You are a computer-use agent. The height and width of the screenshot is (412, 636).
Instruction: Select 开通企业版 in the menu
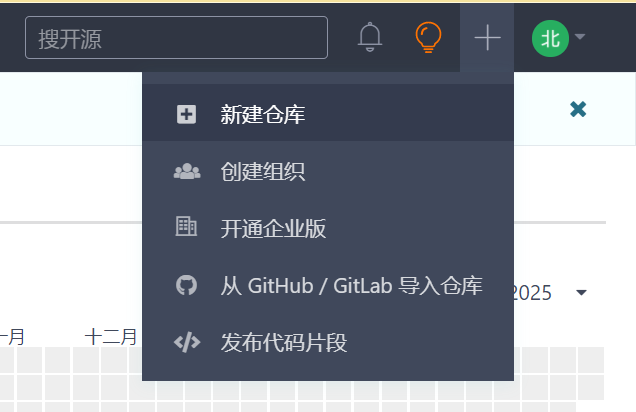(328, 228)
